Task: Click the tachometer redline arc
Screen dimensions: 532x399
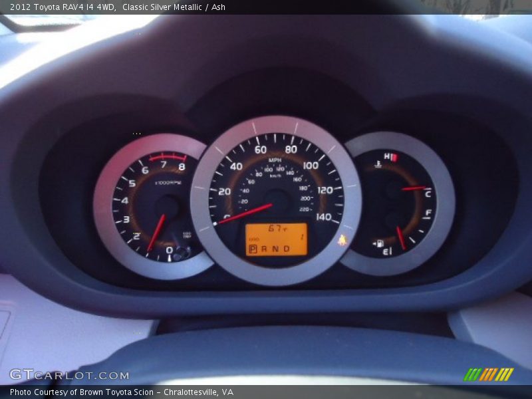Action: click(168, 157)
